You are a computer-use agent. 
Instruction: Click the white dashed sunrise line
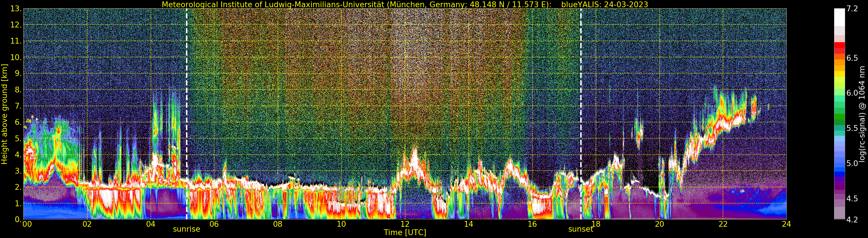(186, 114)
